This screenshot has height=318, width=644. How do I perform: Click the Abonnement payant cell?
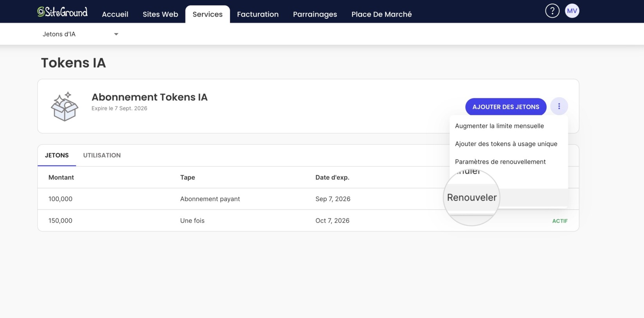tap(210, 199)
